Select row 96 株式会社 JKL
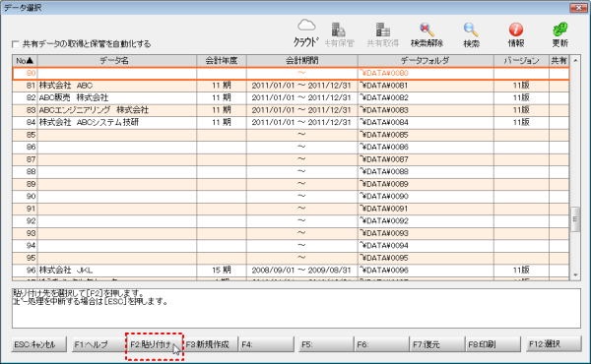This screenshot has width=591, height=364. tap(291, 271)
